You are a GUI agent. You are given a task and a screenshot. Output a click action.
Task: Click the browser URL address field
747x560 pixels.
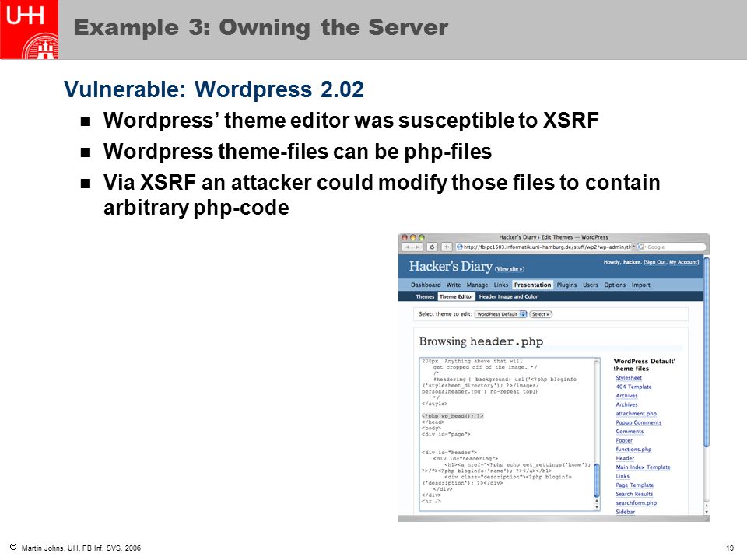[x=545, y=247]
